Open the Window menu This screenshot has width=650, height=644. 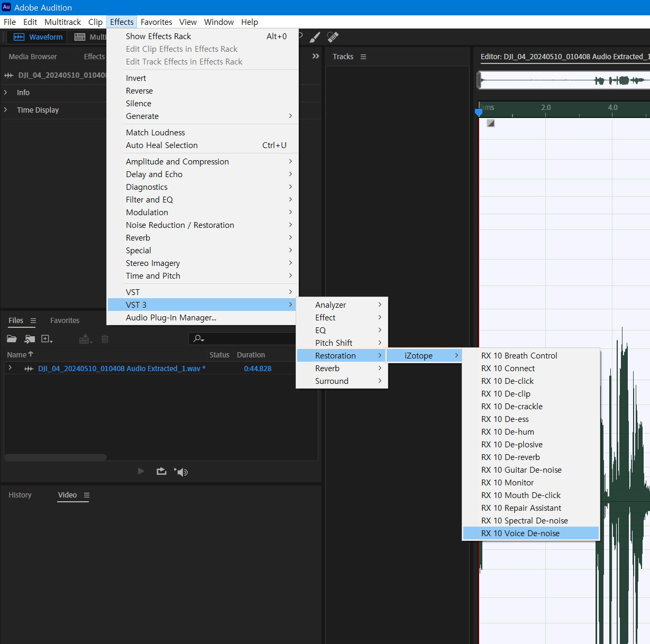click(219, 22)
